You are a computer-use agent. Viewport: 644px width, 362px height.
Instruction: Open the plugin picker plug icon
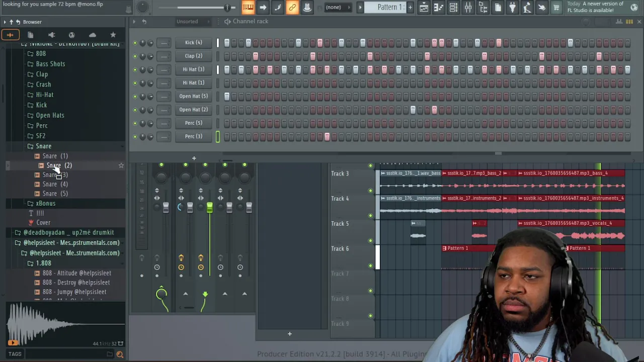coord(512,7)
